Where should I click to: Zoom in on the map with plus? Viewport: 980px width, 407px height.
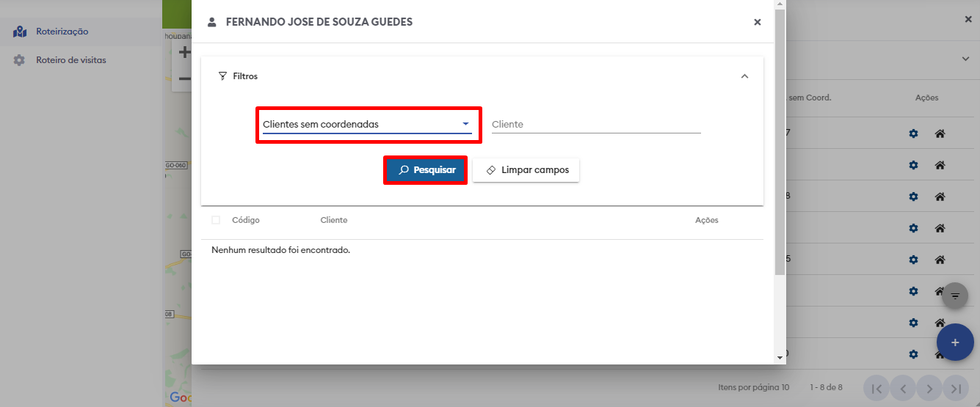pos(184,52)
